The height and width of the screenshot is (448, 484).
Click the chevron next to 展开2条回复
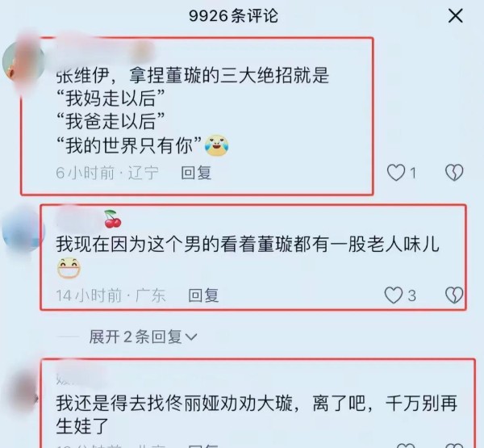click(191, 337)
